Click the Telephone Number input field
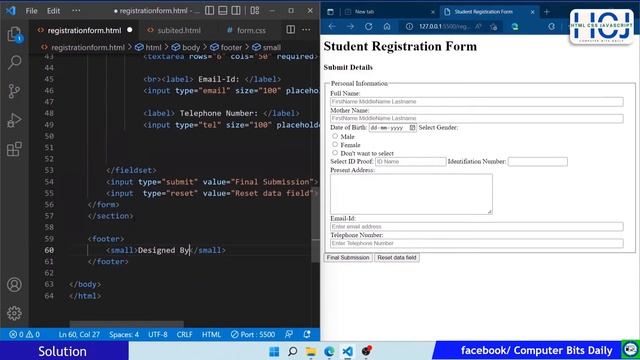The width and height of the screenshot is (640, 360). click(x=477, y=243)
